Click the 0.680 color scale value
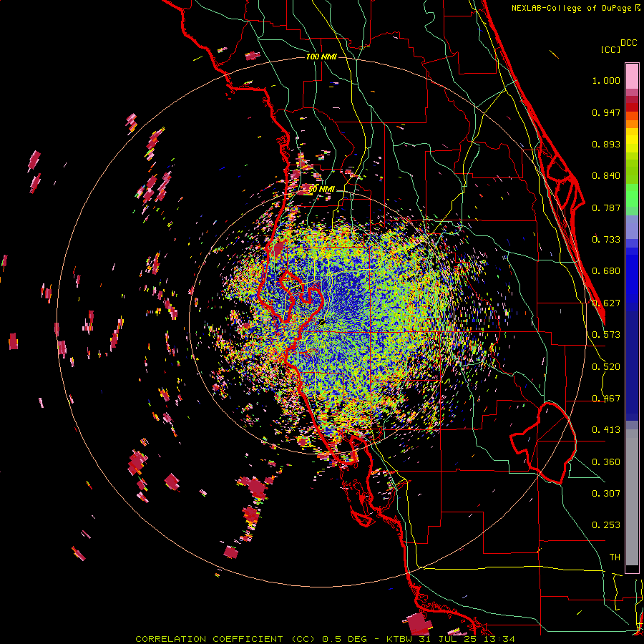This screenshot has height=644, width=644. (x=606, y=271)
